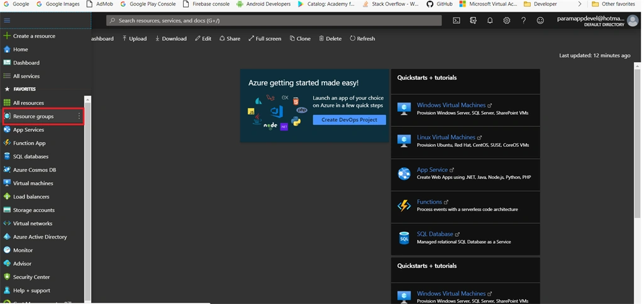Image resolution: width=644 pixels, height=304 pixels.
Task: Open the Help question mark icon
Action: click(x=524, y=21)
